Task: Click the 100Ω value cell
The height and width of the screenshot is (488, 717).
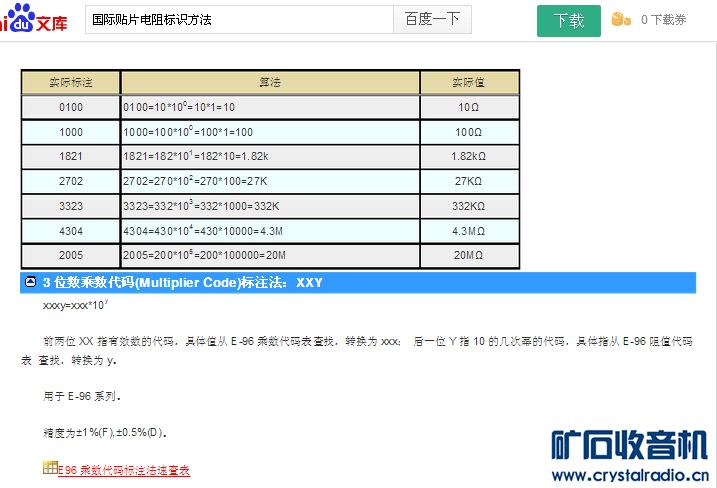Action: pos(469,132)
